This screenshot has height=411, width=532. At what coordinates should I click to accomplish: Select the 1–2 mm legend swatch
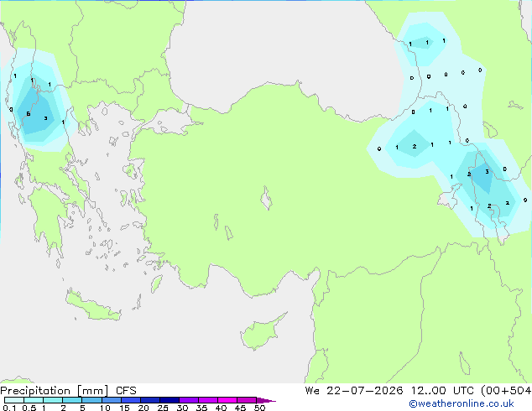(x=53, y=400)
